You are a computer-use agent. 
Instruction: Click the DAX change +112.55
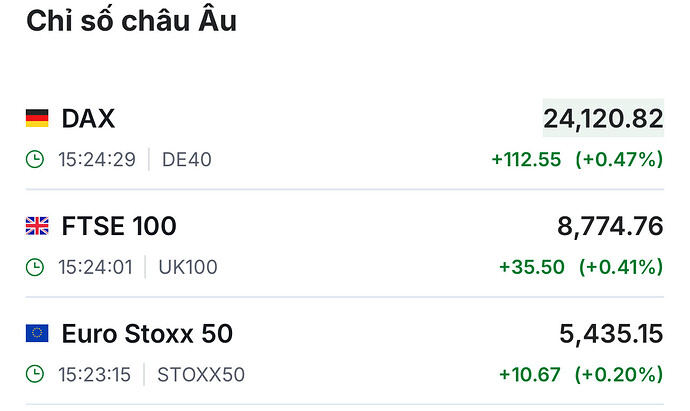click(x=526, y=159)
